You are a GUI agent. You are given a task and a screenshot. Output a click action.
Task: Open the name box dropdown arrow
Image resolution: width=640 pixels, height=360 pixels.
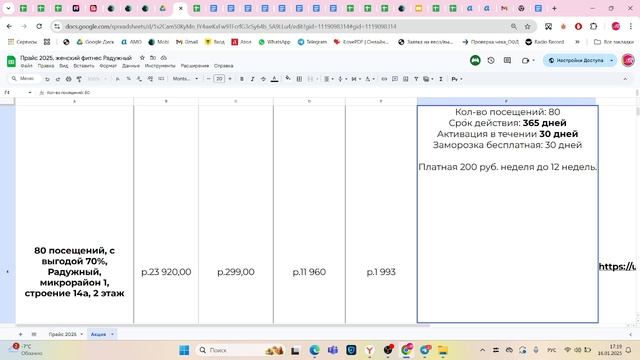click(x=30, y=93)
